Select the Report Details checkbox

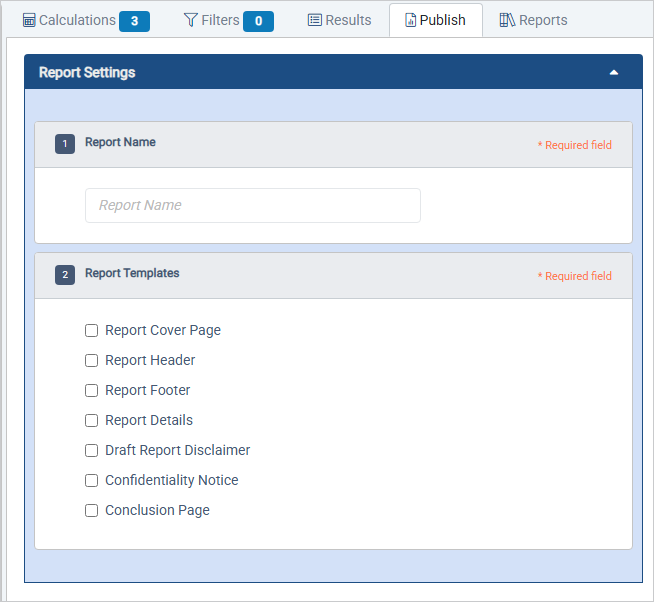pyautogui.click(x=92, y=420)
